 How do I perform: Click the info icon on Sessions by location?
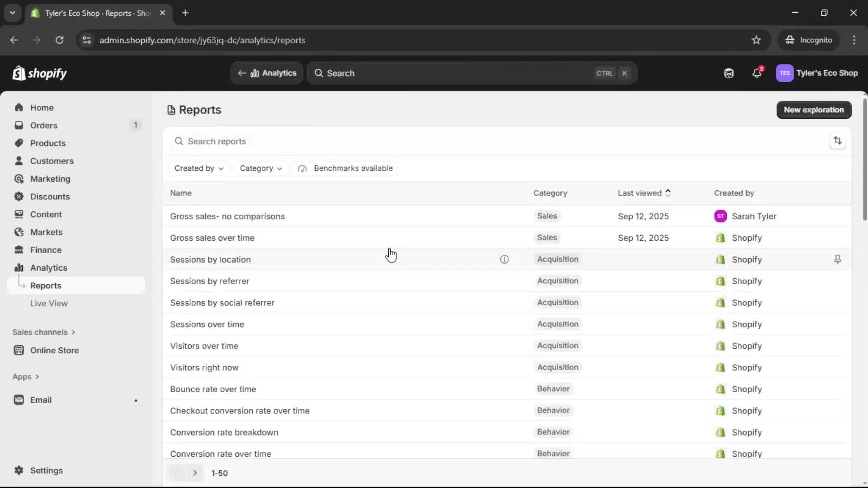pos(505,259)
